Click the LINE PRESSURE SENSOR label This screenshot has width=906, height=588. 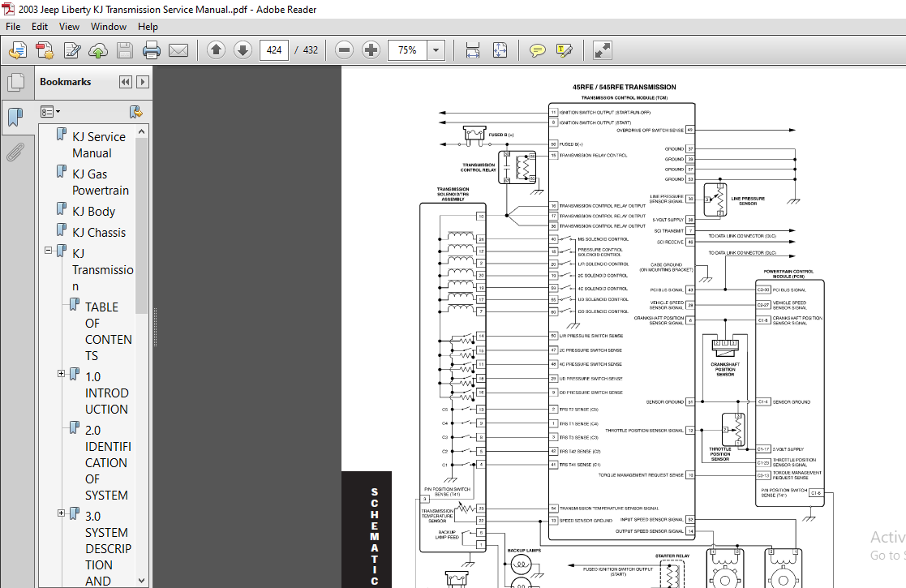tap(748, 201)
